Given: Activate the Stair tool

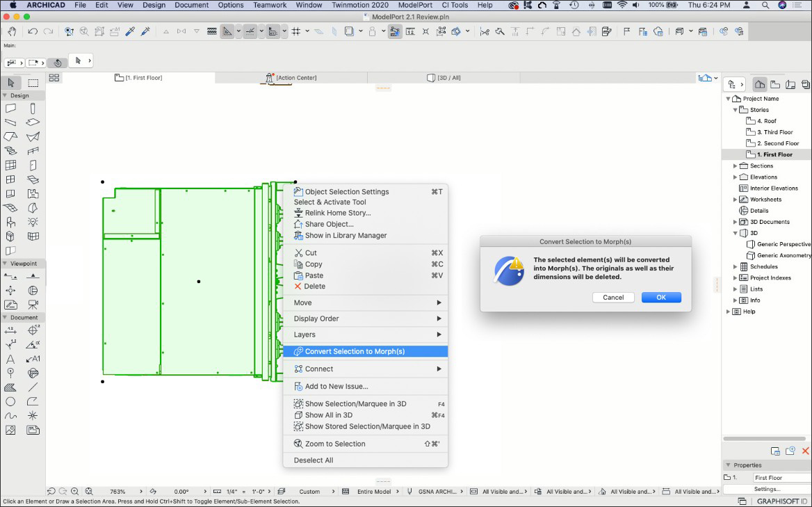Looking at the screenshot, I should (x=10, y=151).
